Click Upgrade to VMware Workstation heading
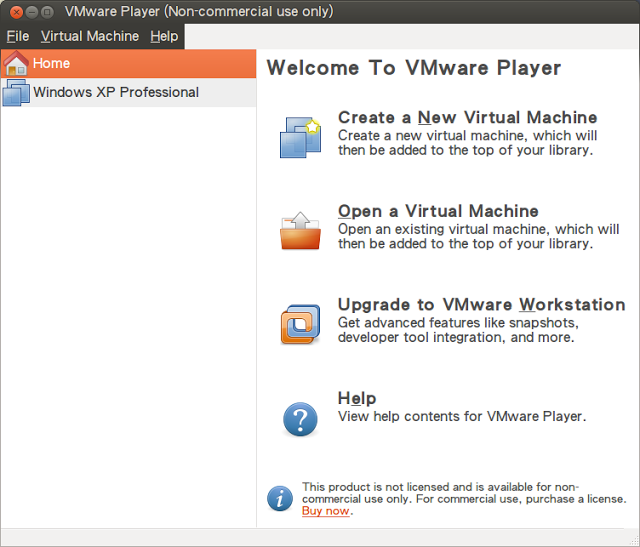Viewport: 640px width, 547px height. (482, 305)
